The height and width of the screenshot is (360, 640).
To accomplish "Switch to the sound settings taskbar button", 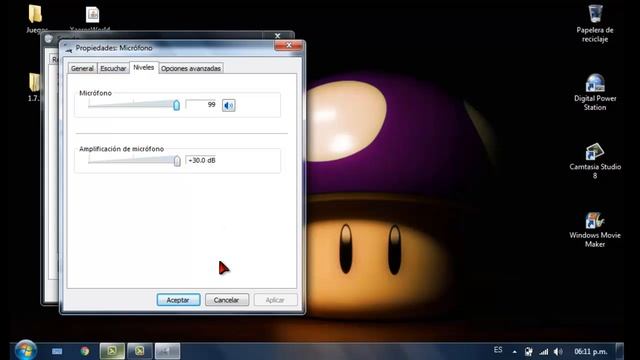I will click(x=167, y=351).
